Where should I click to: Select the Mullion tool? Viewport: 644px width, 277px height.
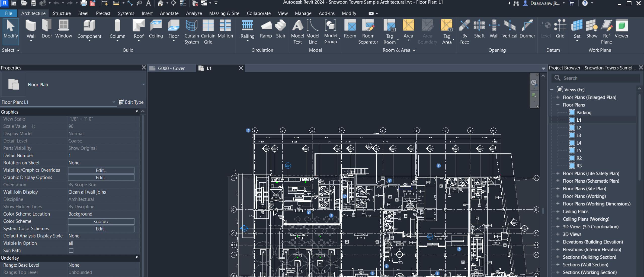click(225, 29)
